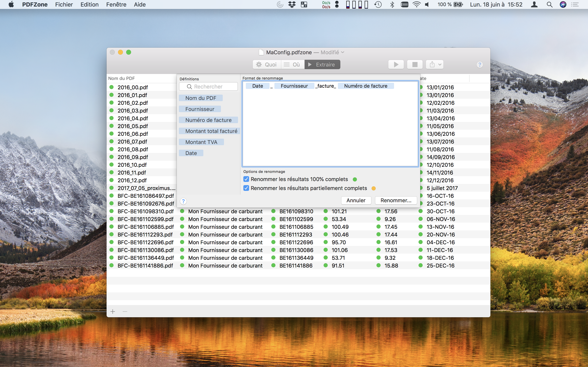
Task: Open the Dropbox menu bar icon
Action: point(292,4)
